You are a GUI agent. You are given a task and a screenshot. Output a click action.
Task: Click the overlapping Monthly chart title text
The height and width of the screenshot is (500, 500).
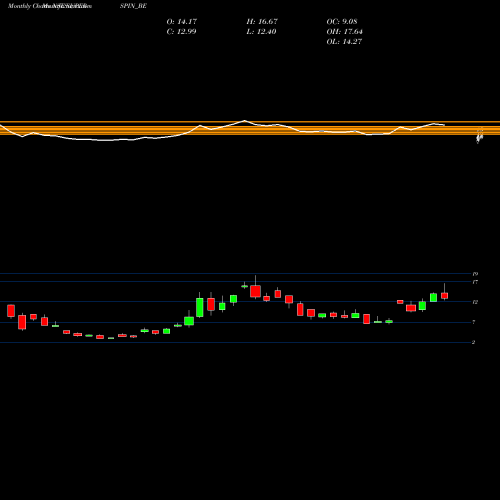pyautogui.click(x=49, y=6)
